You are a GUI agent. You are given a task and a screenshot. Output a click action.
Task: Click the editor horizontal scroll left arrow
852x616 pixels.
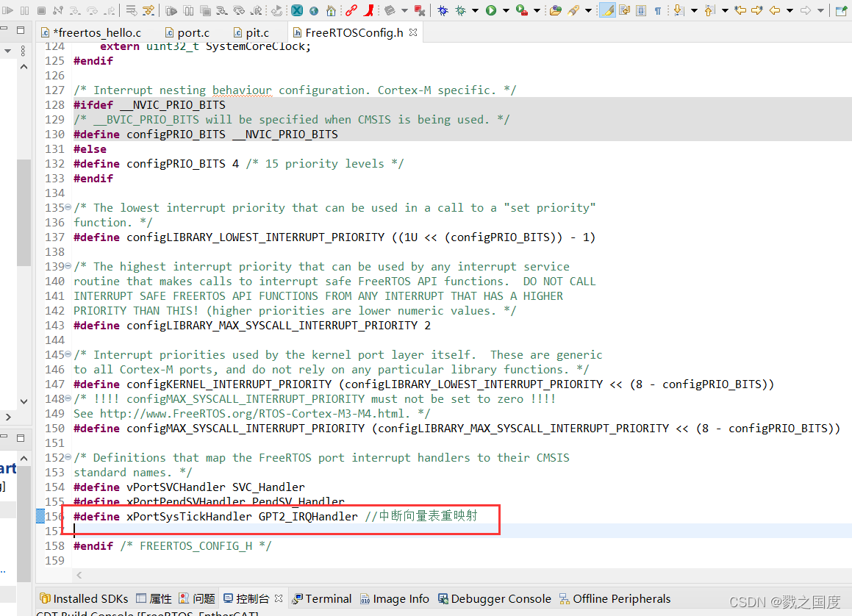(x=79, y=576)
